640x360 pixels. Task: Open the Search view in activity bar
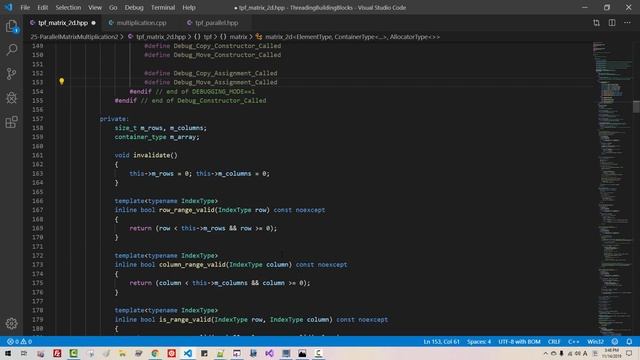click(x=11, y=50)
